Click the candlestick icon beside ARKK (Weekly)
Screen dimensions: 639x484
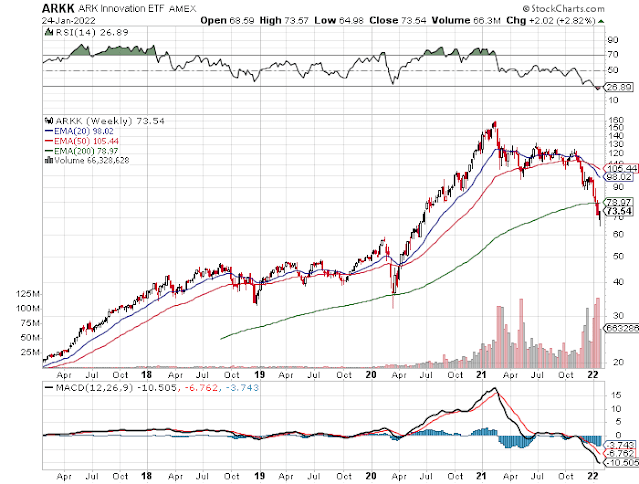click(49, 121)
